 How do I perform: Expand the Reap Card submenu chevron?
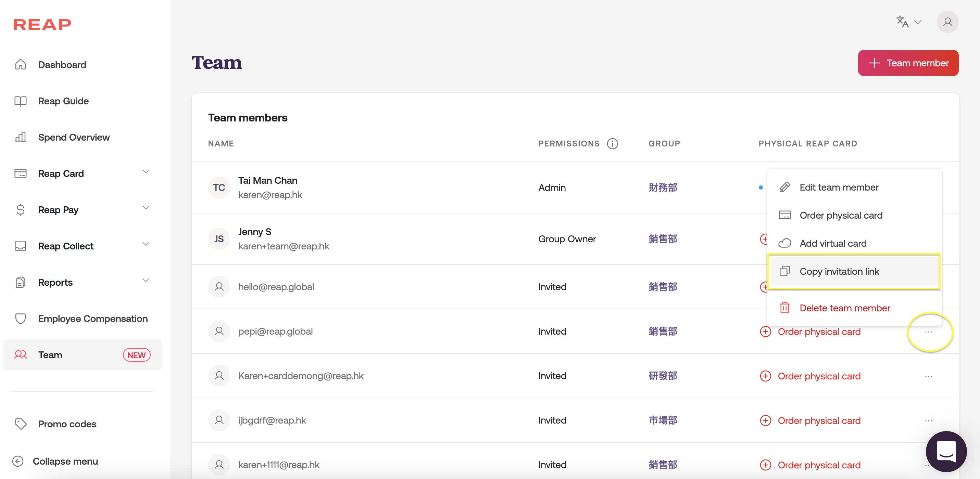click(146, 172)
